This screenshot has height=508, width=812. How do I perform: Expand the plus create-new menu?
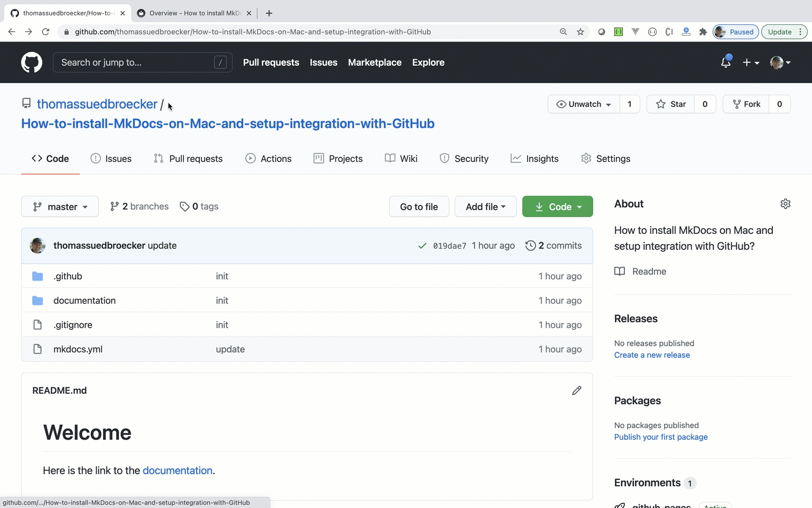coord(751,62)
